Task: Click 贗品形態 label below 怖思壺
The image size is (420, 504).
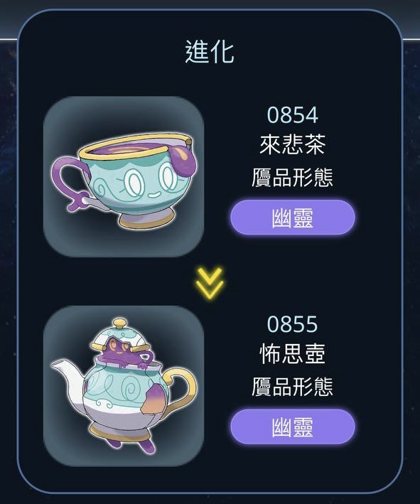Action: point(292,387)
